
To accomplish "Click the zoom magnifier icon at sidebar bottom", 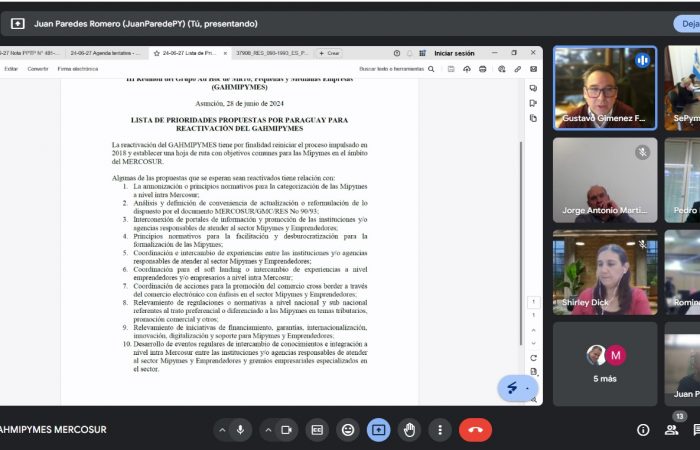I will [x=534, y=400].
